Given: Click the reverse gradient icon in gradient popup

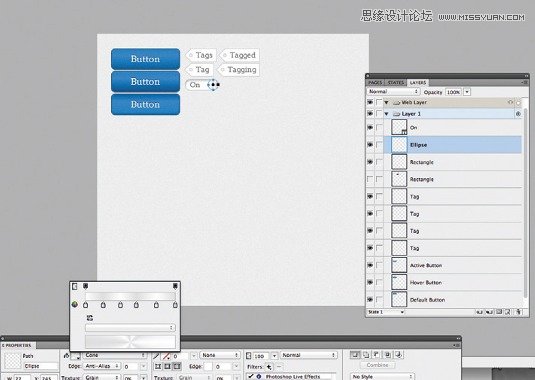Looking at the screenshot, I should pyautogui.click(x=90, y=318).
